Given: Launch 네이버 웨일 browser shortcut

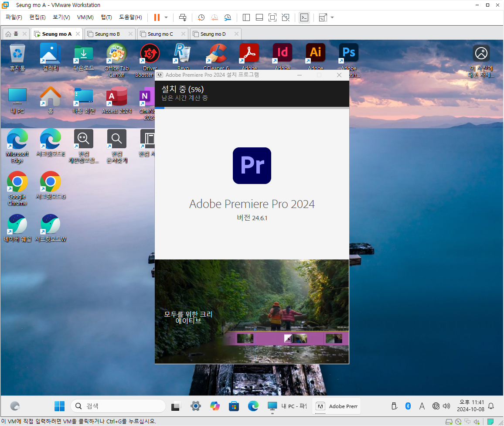Looking at the screenshot, I should (x=17, y=228).
